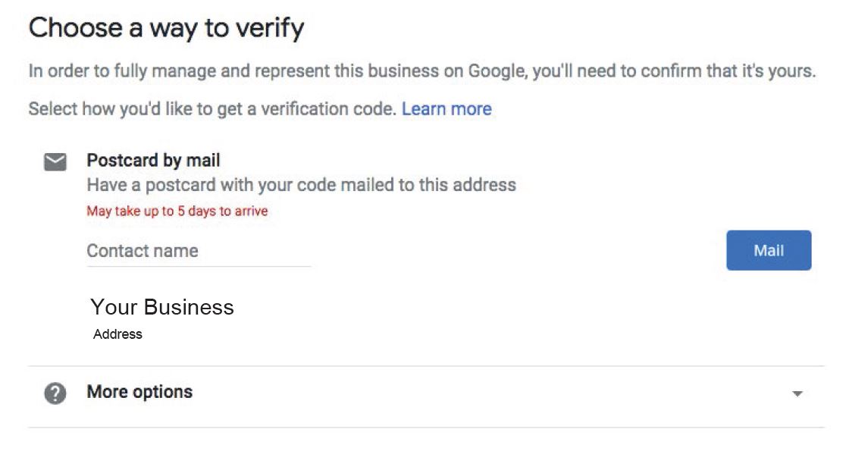Image resolution: width=868 pixels, height=451 pixels.
Task: Click the business confirmation paragraph
Action: [x=421, y=70]
